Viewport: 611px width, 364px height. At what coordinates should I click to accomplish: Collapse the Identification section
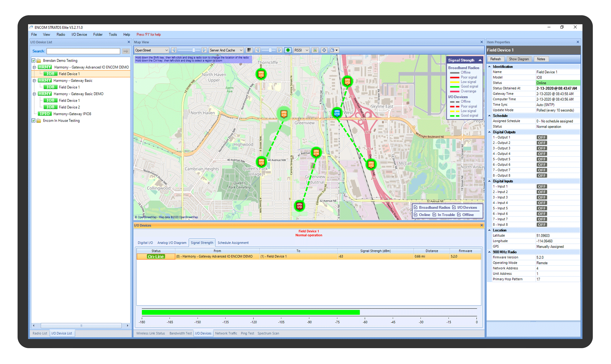pos(489,67)
